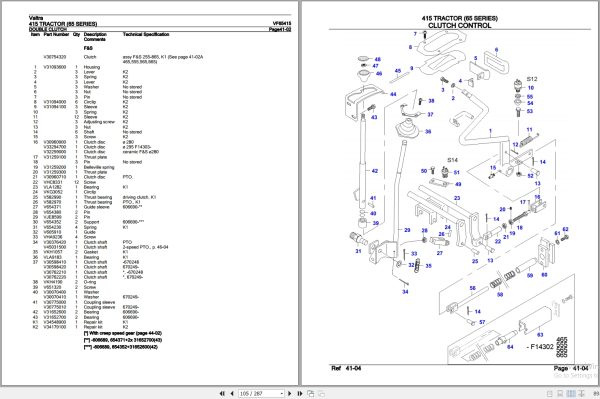Click the greyed go to next view icon

[x=321, y=393]
